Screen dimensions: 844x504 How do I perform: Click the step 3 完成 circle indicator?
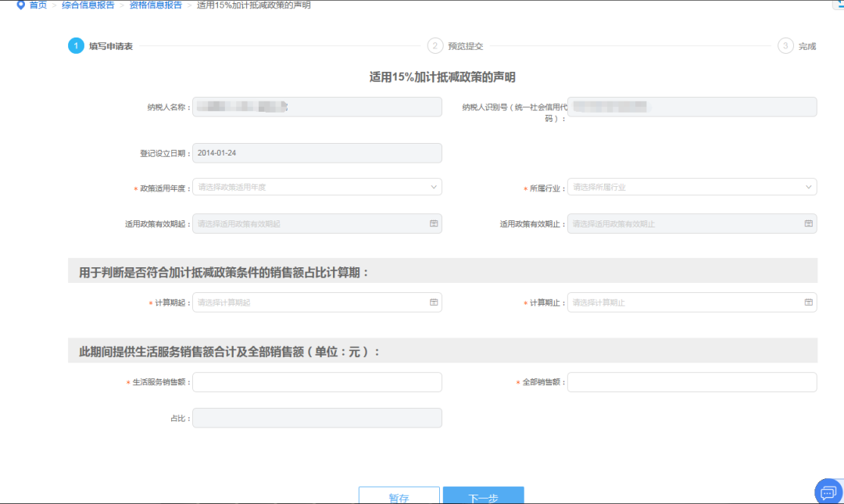(x=788, y=45)
